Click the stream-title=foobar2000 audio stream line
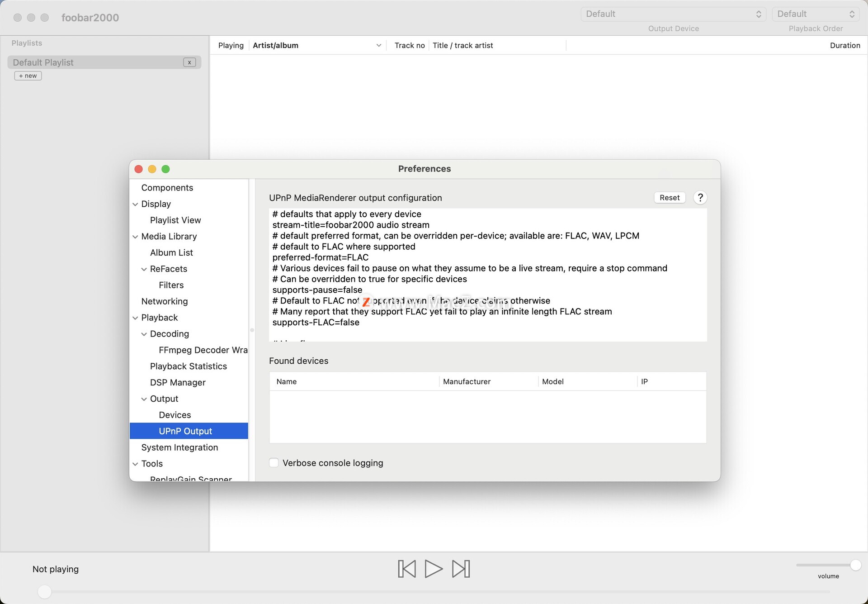868x604 pixels. (351, 225)
